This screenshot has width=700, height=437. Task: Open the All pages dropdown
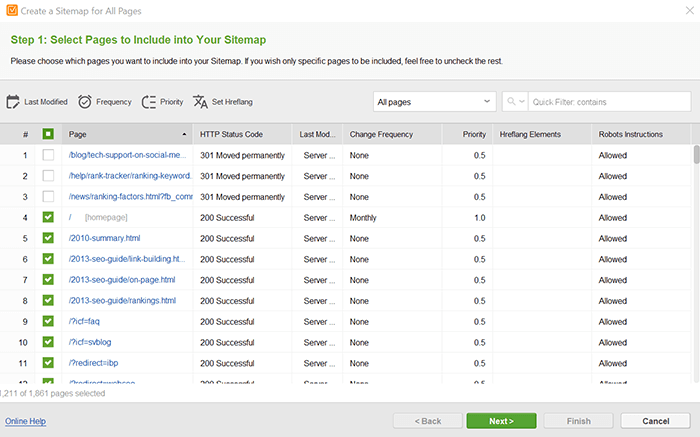[x=434, y=102]
